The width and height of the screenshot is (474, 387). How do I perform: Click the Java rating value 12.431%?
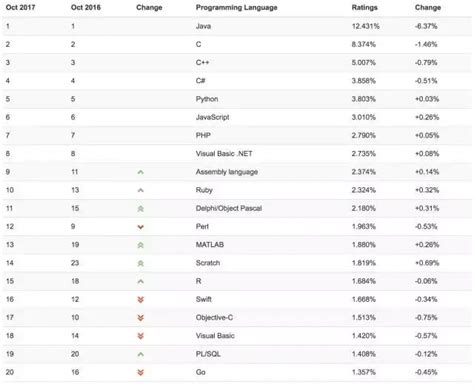(x=366, y=26)
